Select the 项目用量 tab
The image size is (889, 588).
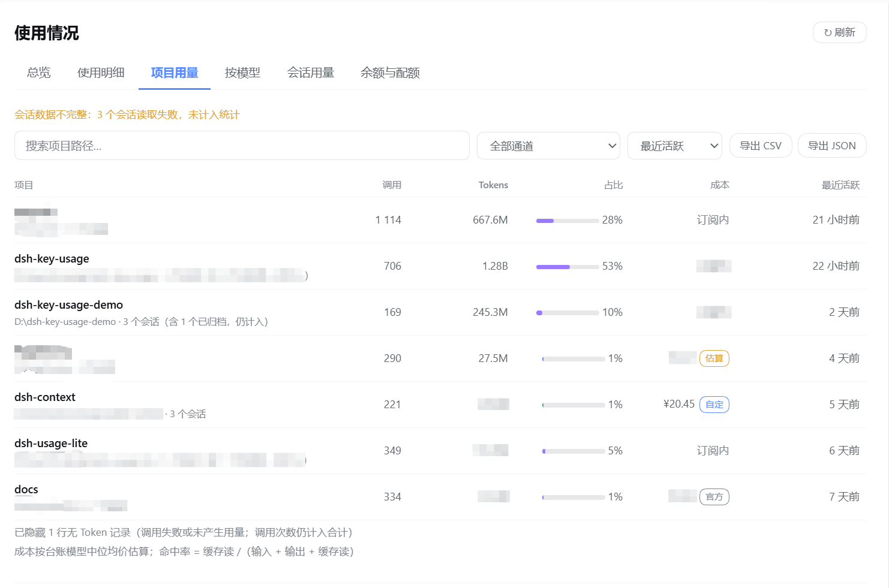click(x=175, y=73)
